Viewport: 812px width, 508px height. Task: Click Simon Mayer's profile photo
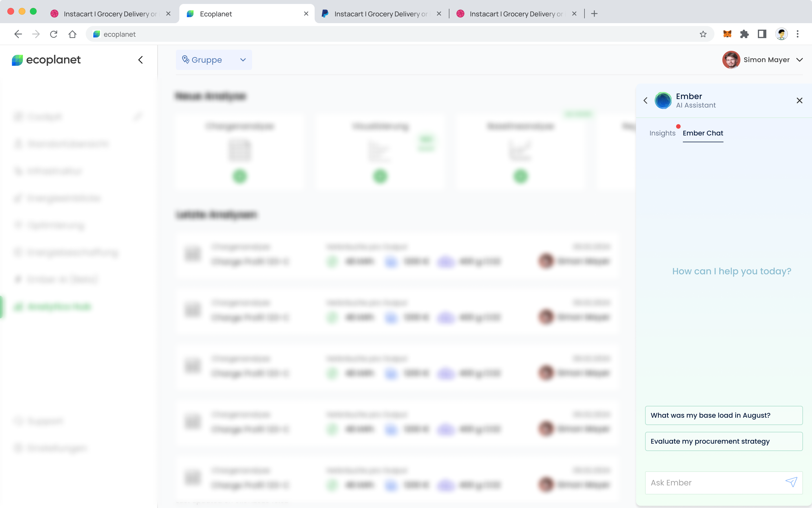(731, 60)
